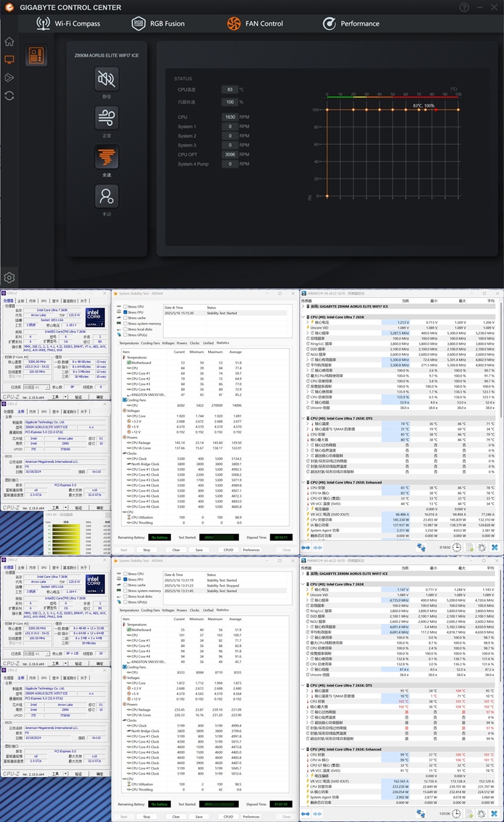
Task: Expand the 核心倍频 row showing 52.9 x
Action: tap(308, 402)
